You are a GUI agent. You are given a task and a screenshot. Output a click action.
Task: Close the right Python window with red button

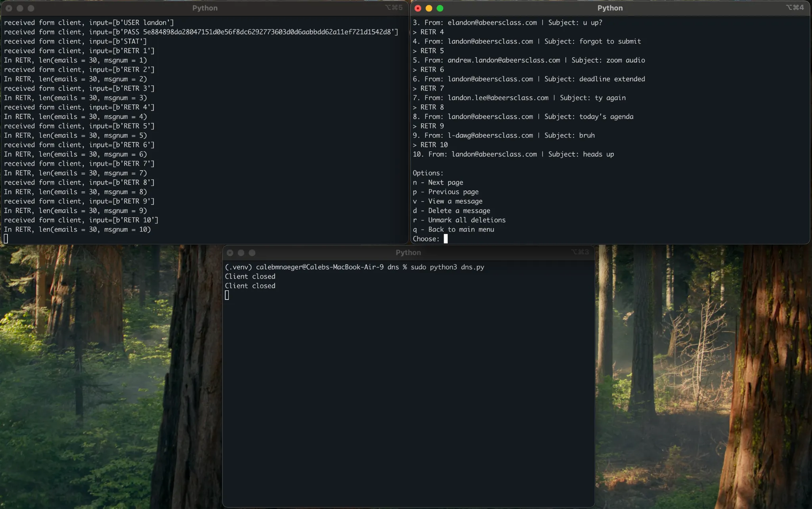(417, 8)
